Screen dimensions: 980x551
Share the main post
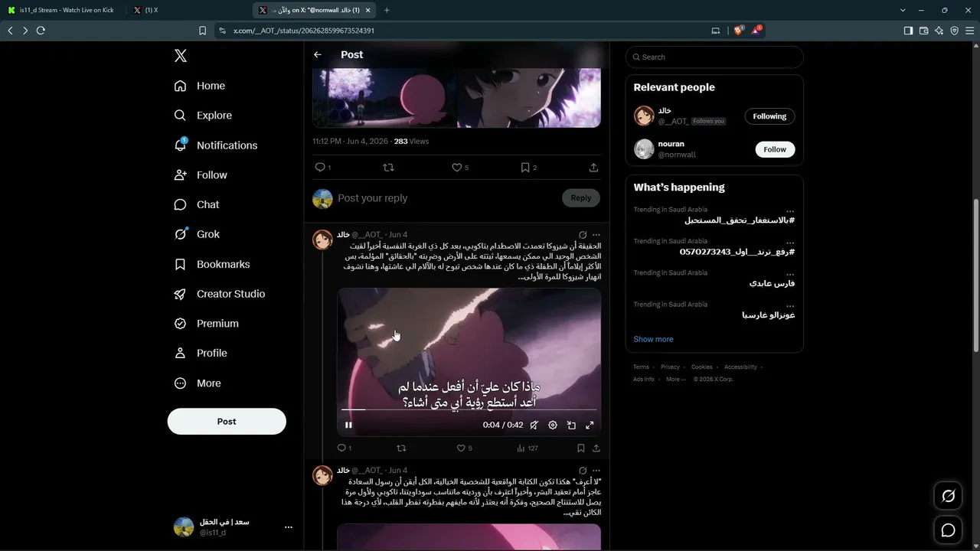593,168
